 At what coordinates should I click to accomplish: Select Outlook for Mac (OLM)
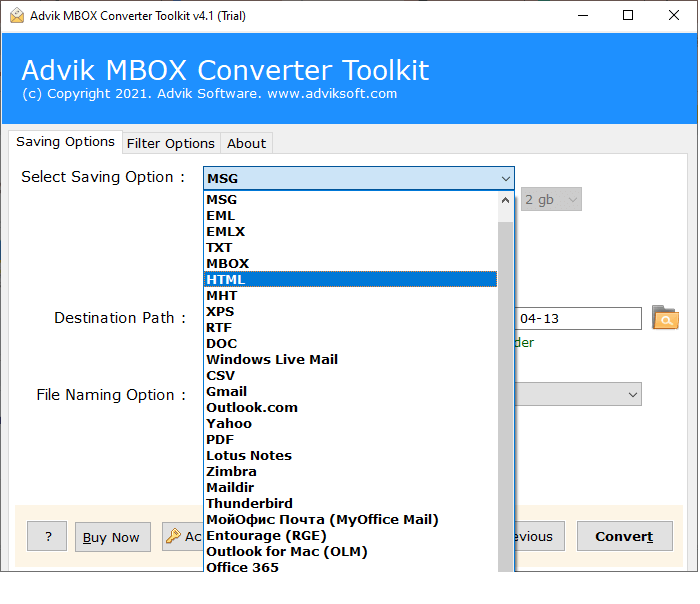tap(350, 552)
